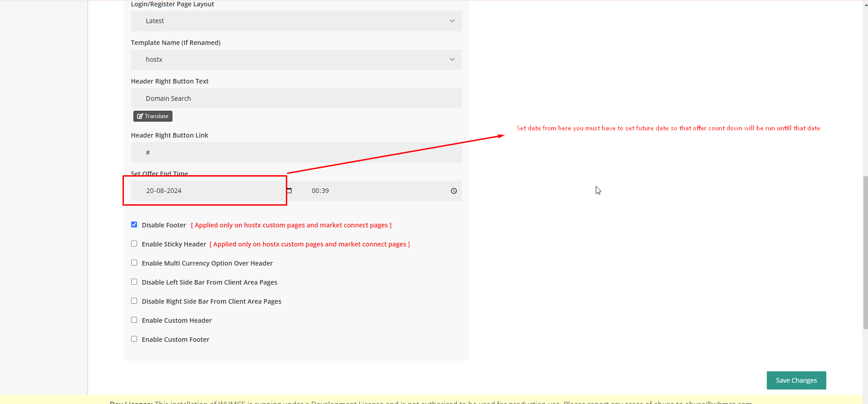Click chevron arrow on Latest layout select
Image resolution: width=868 pixels, height=404 pixels.
point(452,21)
